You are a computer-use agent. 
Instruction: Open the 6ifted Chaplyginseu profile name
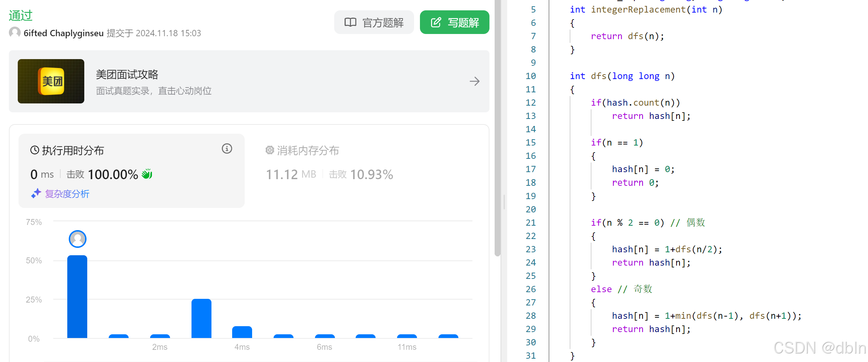(64, 33)
